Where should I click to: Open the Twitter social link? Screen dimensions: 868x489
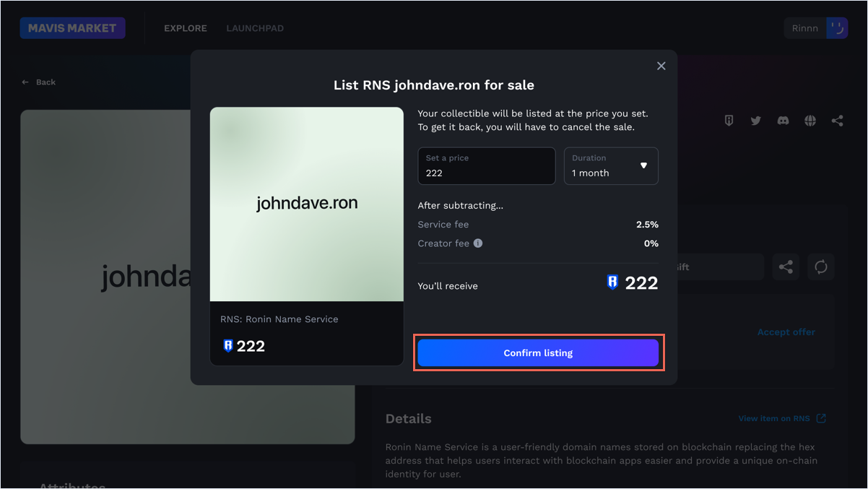[x=755, y=121]
